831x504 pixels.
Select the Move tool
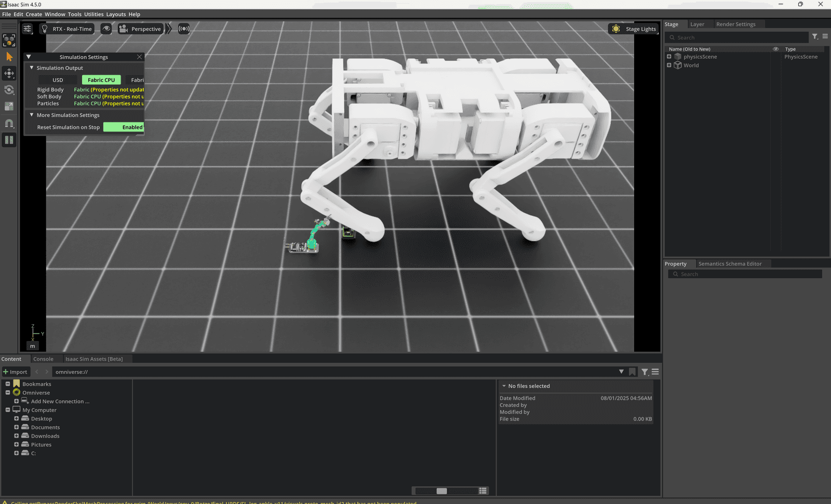coord(9,73)
